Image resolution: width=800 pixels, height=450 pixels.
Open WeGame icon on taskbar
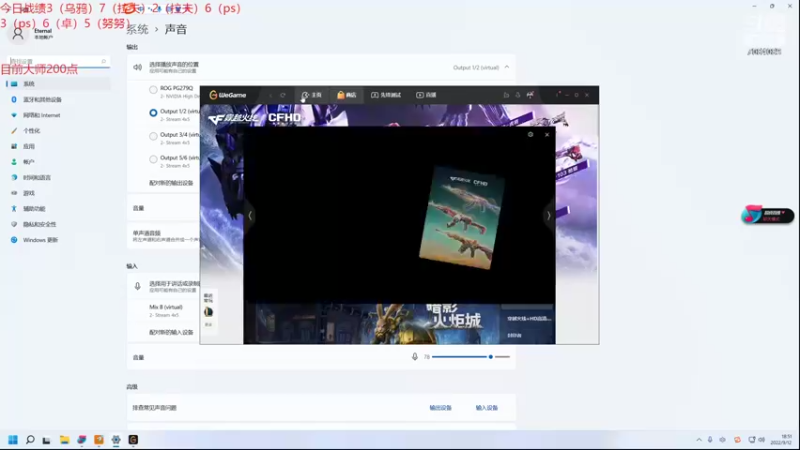coord(133,440)
